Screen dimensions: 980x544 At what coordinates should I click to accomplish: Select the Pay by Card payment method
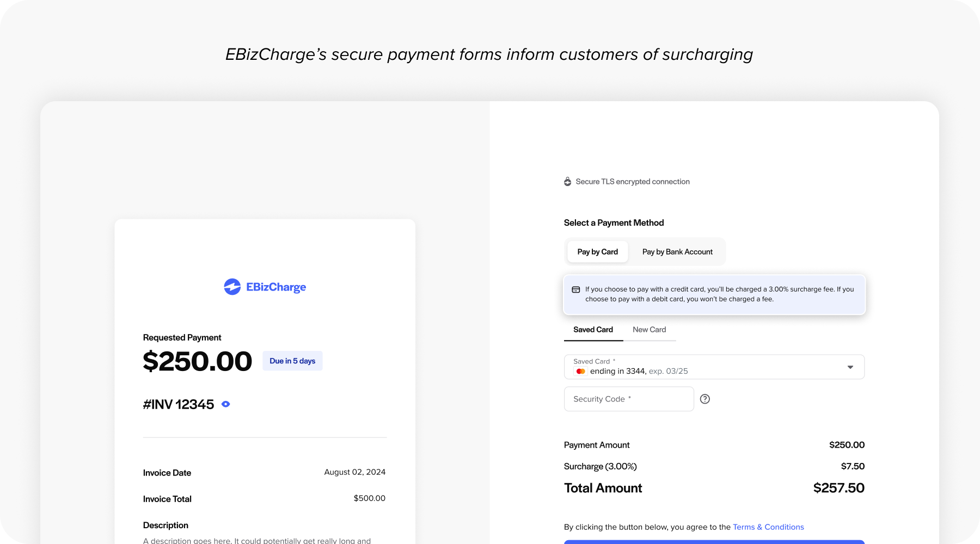(597, 251)
